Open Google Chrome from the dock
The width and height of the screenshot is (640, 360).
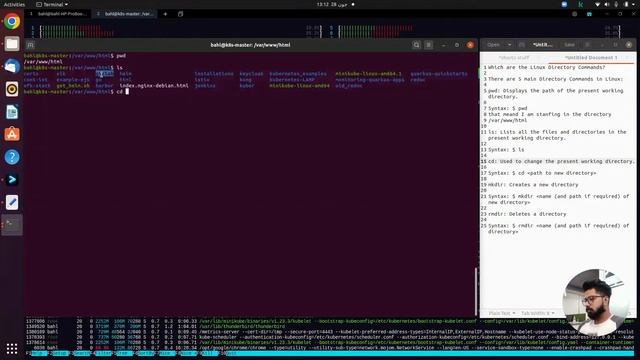pos(12,21)
